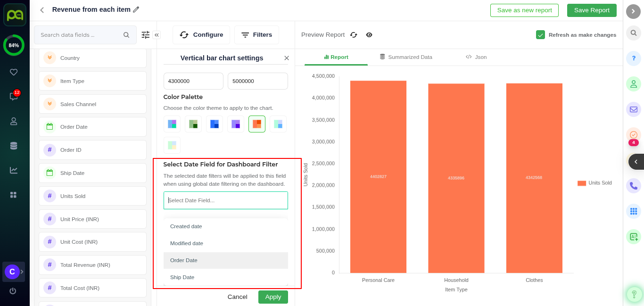Open the field filter settings icon
Screen dimensions: 644x306
pos(145,35)
